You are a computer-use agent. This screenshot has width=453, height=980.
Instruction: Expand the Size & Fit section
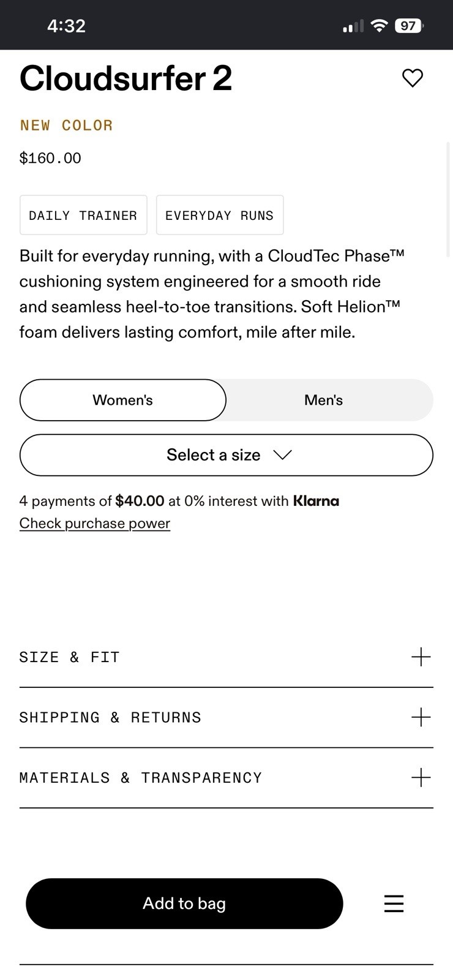(x=226, y=657)
